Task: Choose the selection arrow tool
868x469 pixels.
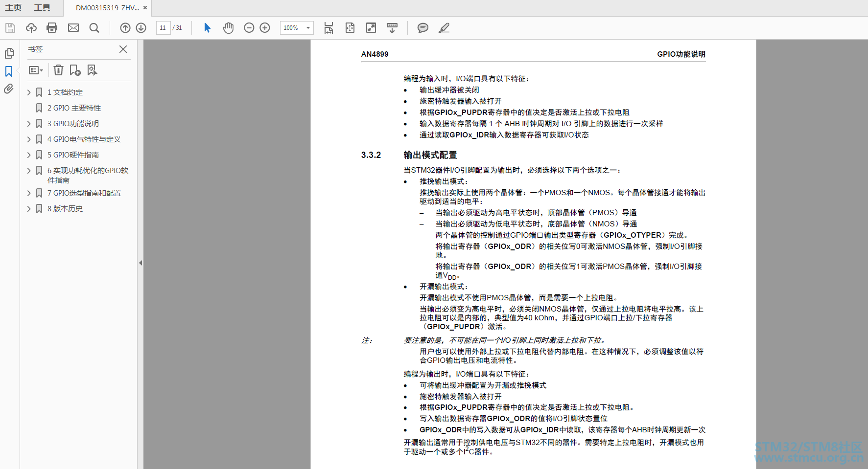Action: click(207, 28)
